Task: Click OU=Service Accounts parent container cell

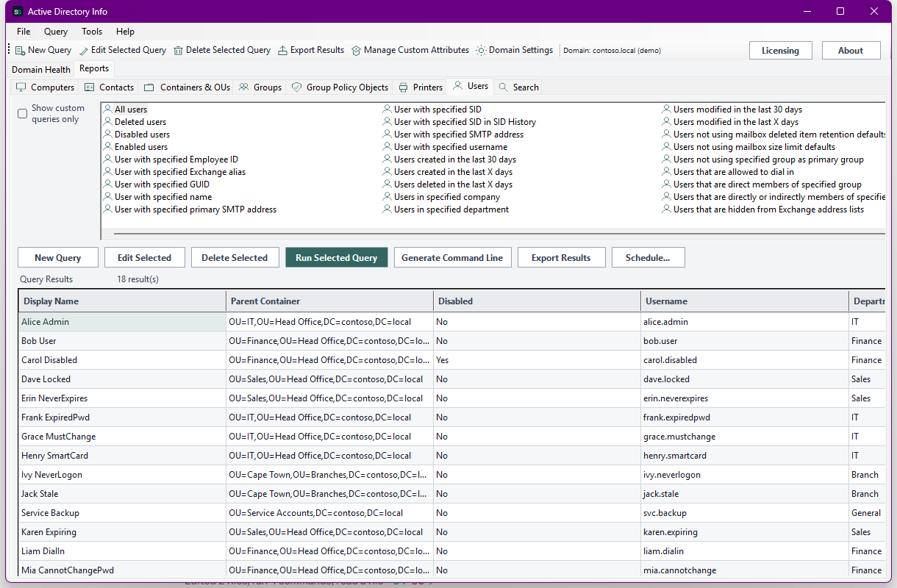Action: 330,513
